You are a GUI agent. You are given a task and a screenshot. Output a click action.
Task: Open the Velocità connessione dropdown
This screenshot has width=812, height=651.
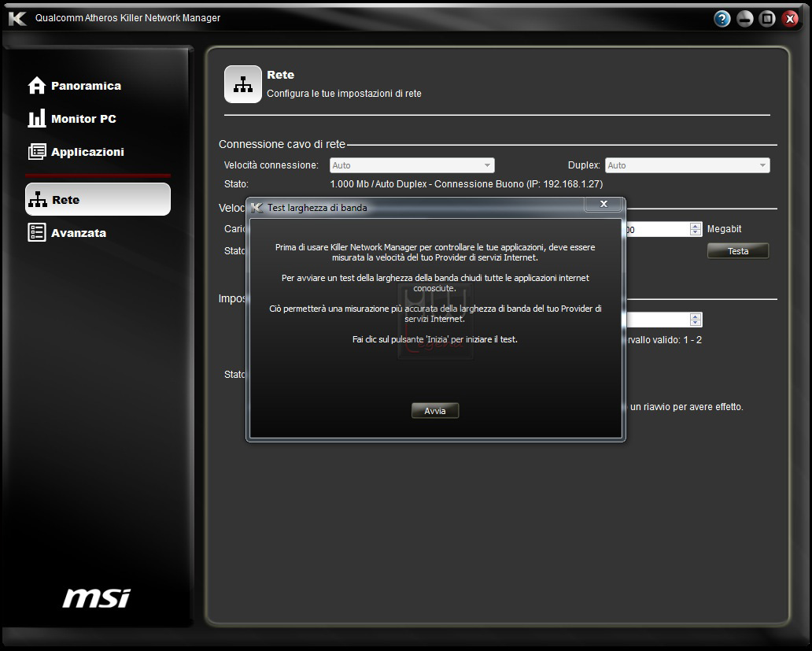412,165
